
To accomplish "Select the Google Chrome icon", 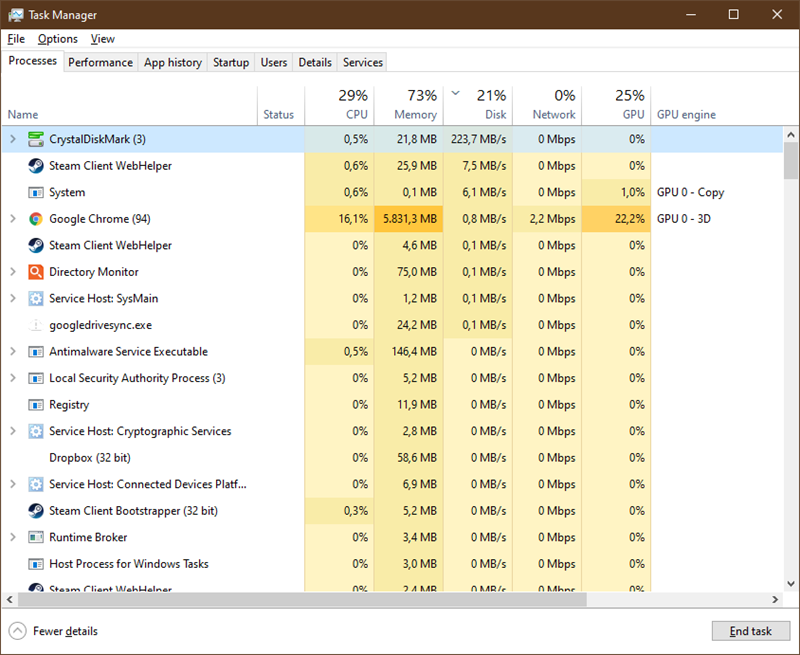I will pyautogui.click(x=36, y=218).
